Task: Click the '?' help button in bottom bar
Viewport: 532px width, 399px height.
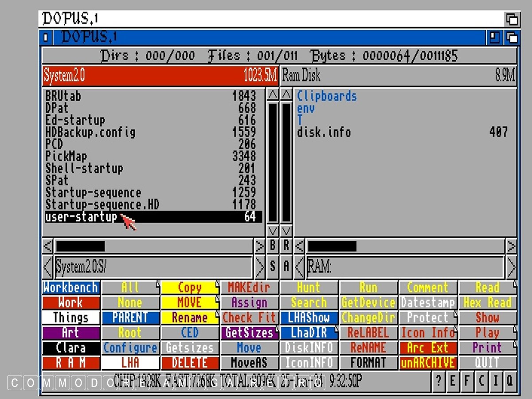Action: tap(438, 381)
